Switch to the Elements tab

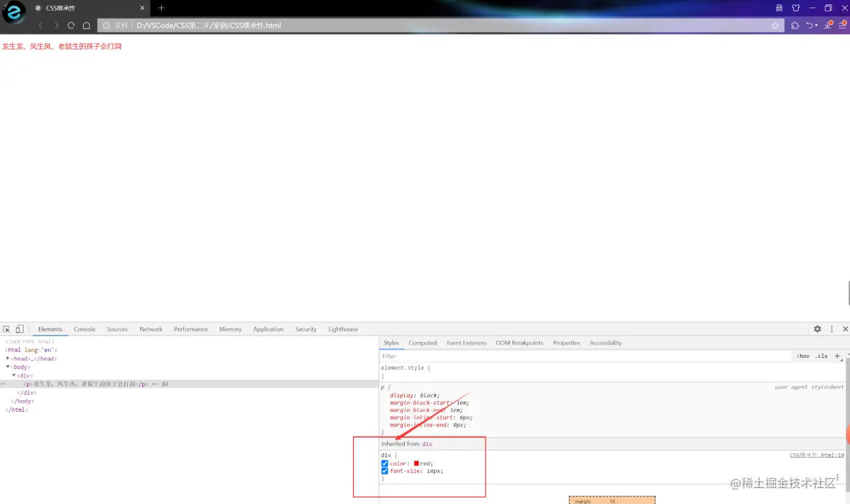pos(50,329)
